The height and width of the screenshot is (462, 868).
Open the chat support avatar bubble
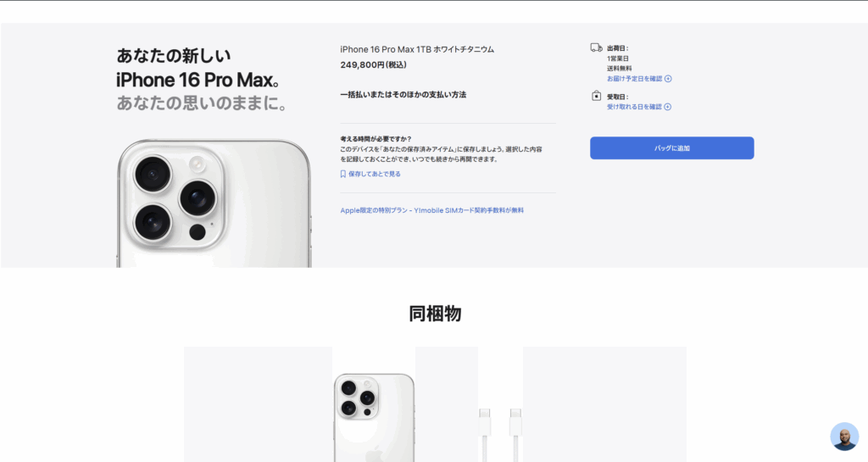[844, 437]
